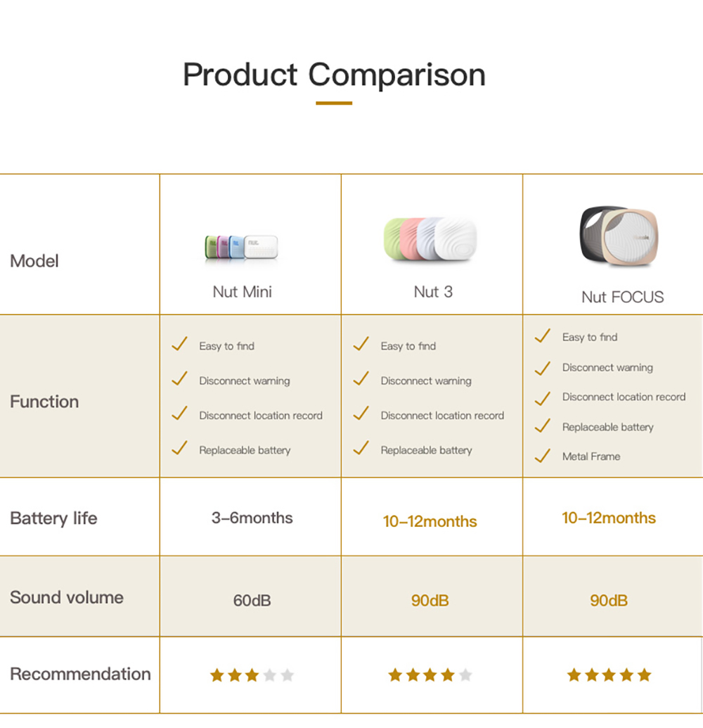Click the Product Comparison heading
This screenshot has width=703, height=728.
334,75
